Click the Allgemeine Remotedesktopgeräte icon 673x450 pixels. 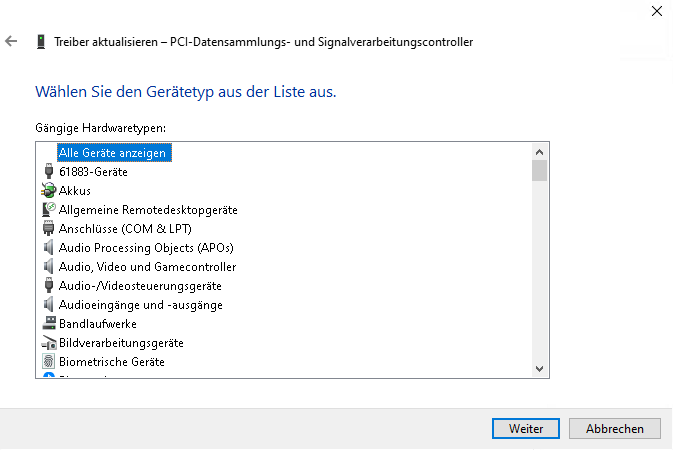(x=49, y=209)
